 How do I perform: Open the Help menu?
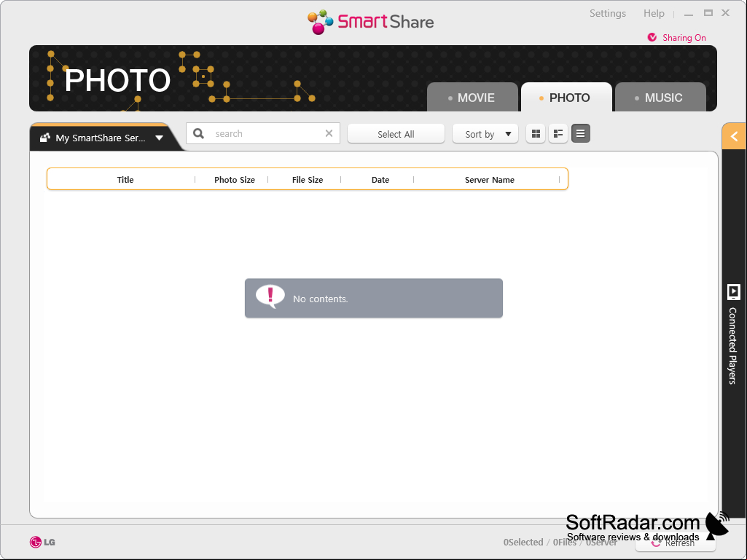[654, 13]
